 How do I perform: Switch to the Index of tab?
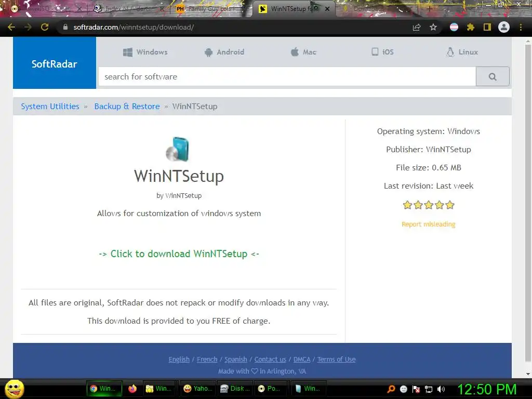[127, 9]
